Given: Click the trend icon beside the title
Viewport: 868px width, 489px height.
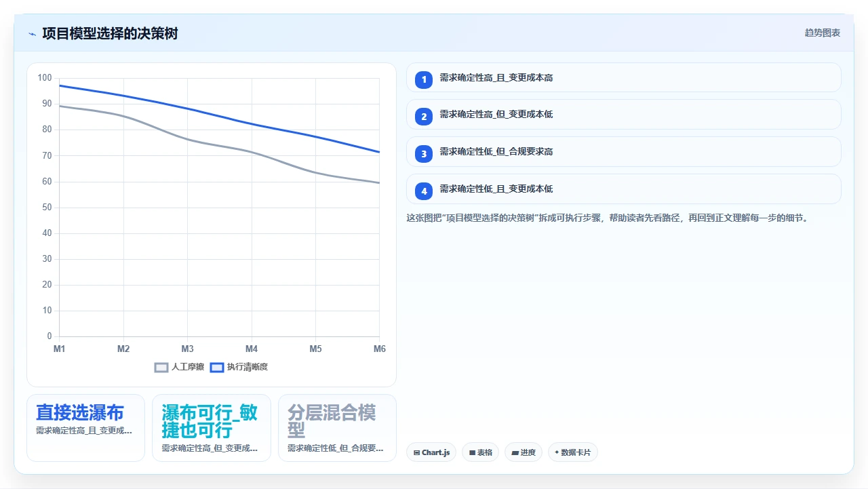Looking at the screenshot, I should [32, 34].
